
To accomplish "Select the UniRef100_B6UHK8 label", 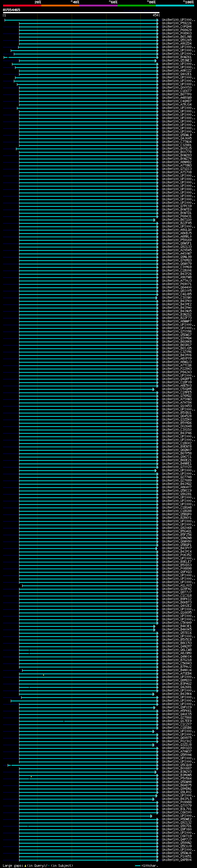I will pos(177,342).
